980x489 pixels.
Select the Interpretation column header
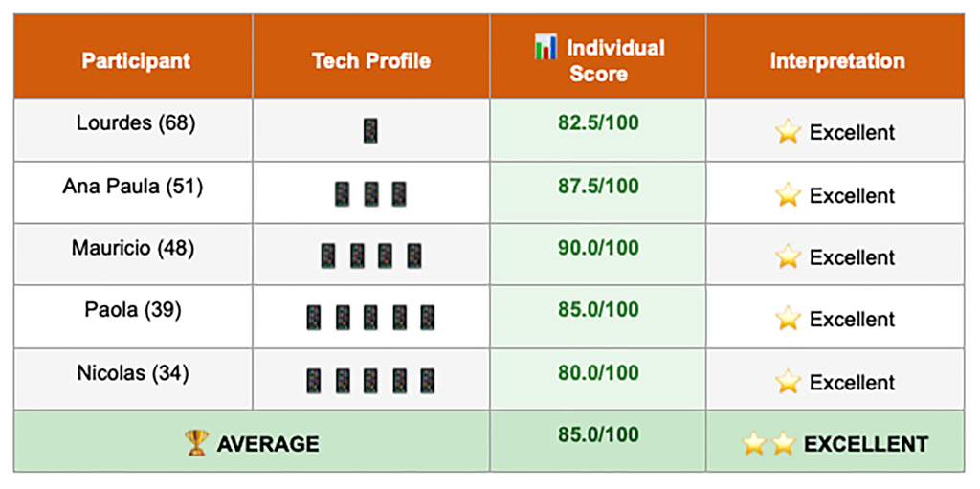coord(835,56)
